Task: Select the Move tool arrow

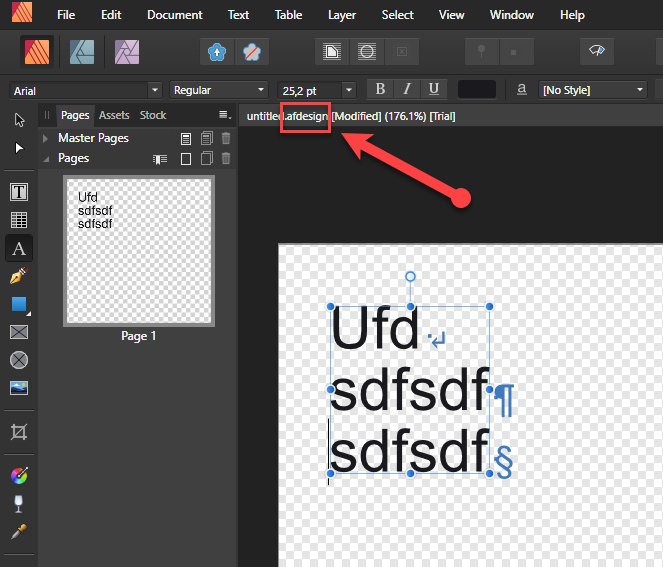Action: click(x=19, y=120)
